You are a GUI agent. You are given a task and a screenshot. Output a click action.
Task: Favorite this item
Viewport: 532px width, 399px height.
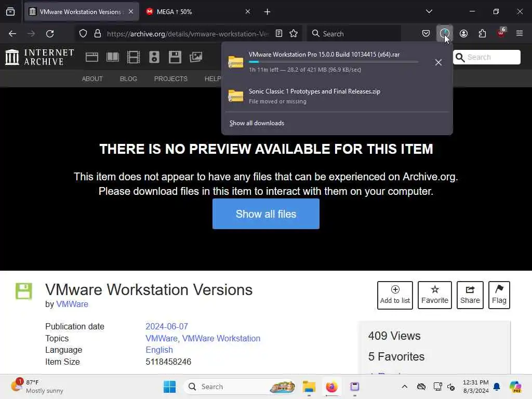point(435,295)
